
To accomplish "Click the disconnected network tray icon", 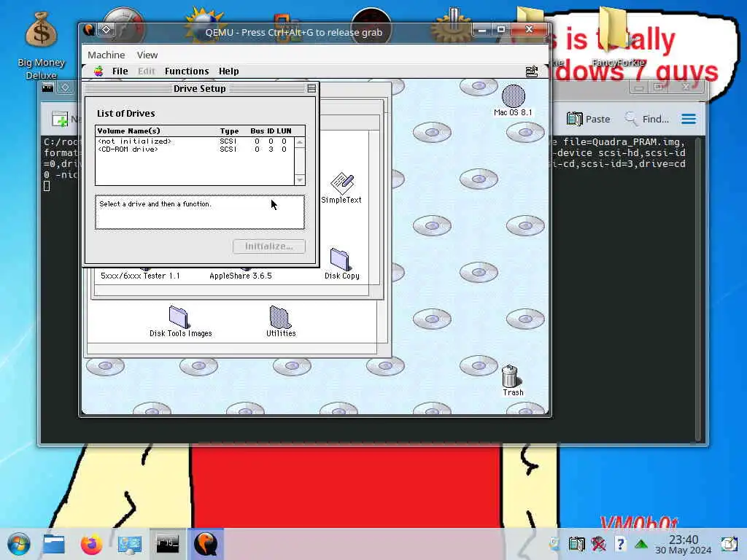I will (598, 544).
